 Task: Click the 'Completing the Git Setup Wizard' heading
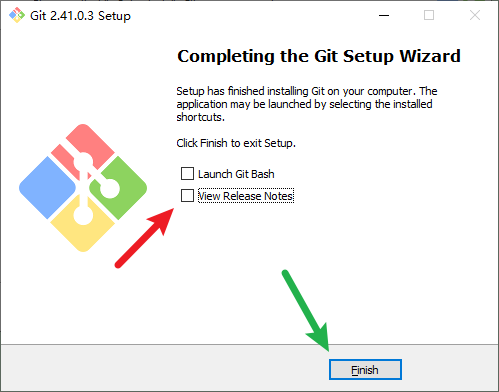pos(319,56)
